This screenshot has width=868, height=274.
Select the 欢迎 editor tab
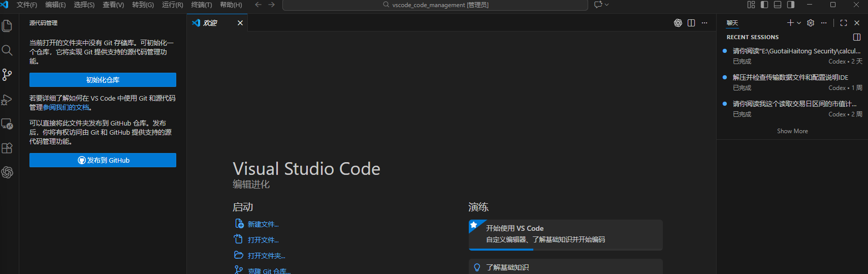pos(217,23)
